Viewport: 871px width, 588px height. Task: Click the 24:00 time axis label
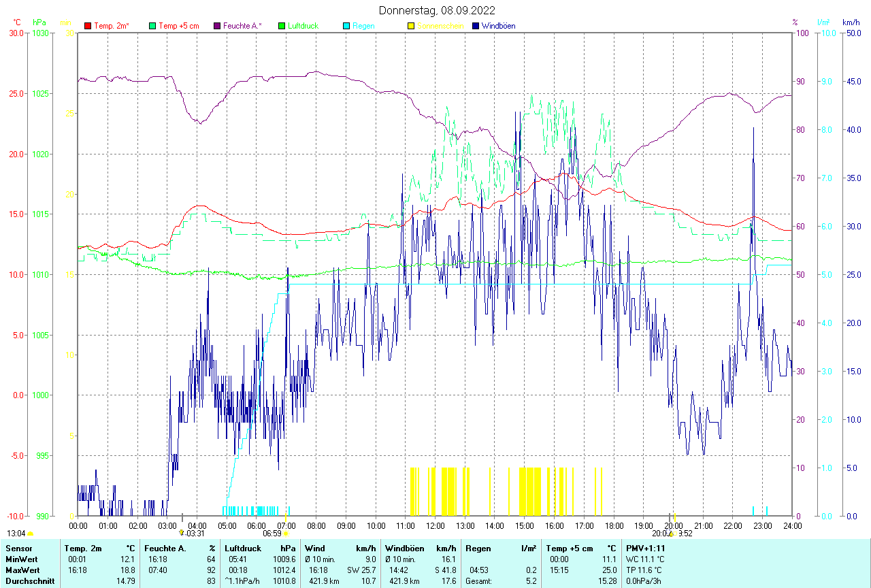[792, 525]
